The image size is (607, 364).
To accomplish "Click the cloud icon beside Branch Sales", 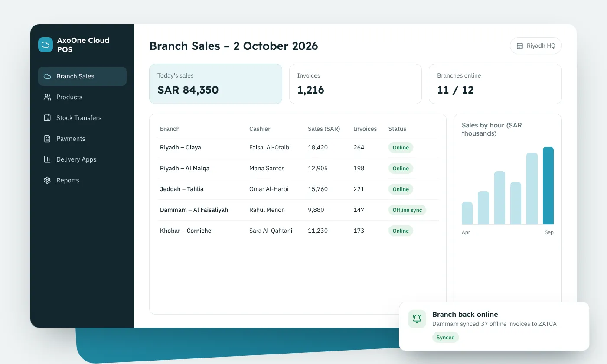I will pyautogui.click(x=47, y=76).
